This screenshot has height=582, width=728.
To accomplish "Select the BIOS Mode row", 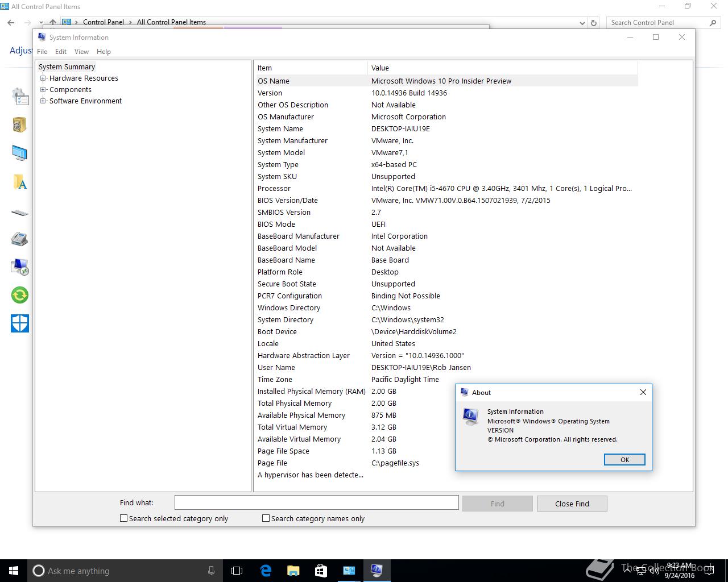I will [446, 225].
